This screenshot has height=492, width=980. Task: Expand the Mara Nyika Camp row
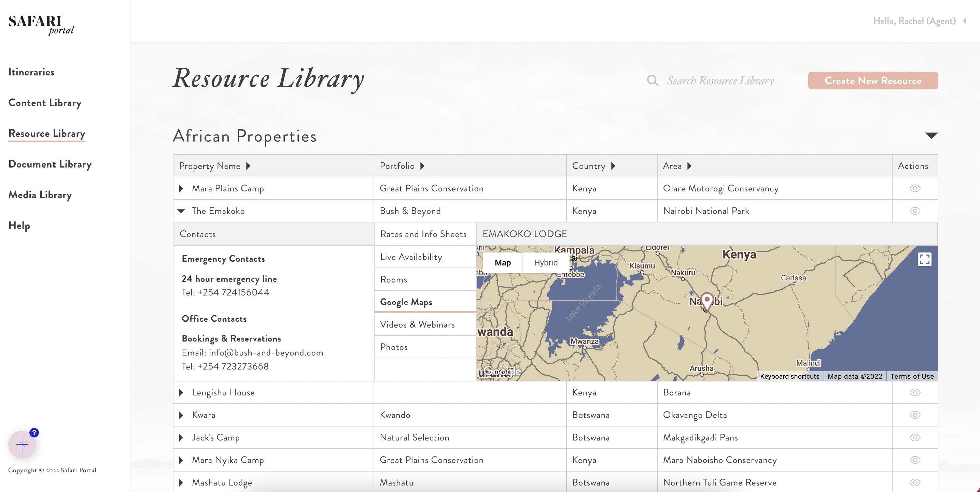tap(181, 460)
